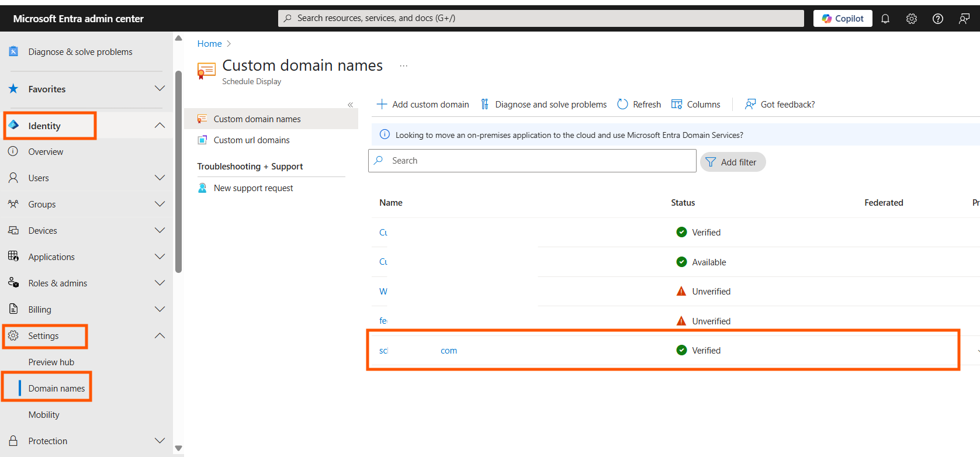Open the feedback icon in the top bar
Screen dimensions: 980x457
click(x=964, y=19)
